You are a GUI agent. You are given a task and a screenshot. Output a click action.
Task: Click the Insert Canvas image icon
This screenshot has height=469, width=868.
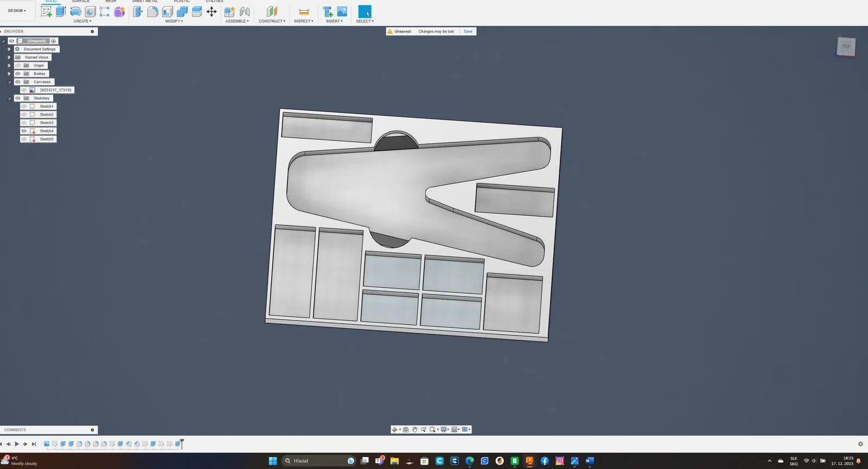[x=342, y=11]
